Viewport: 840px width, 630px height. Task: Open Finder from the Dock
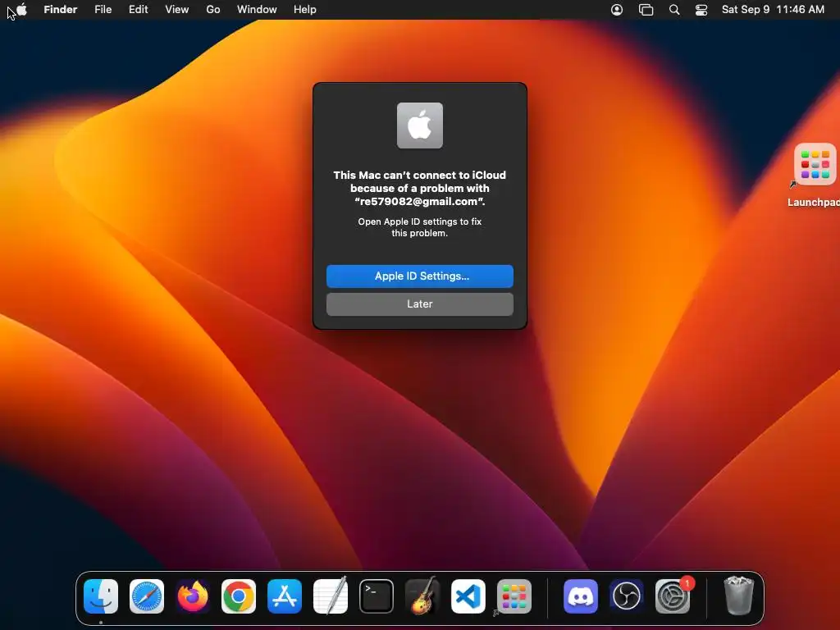point(101,596)
